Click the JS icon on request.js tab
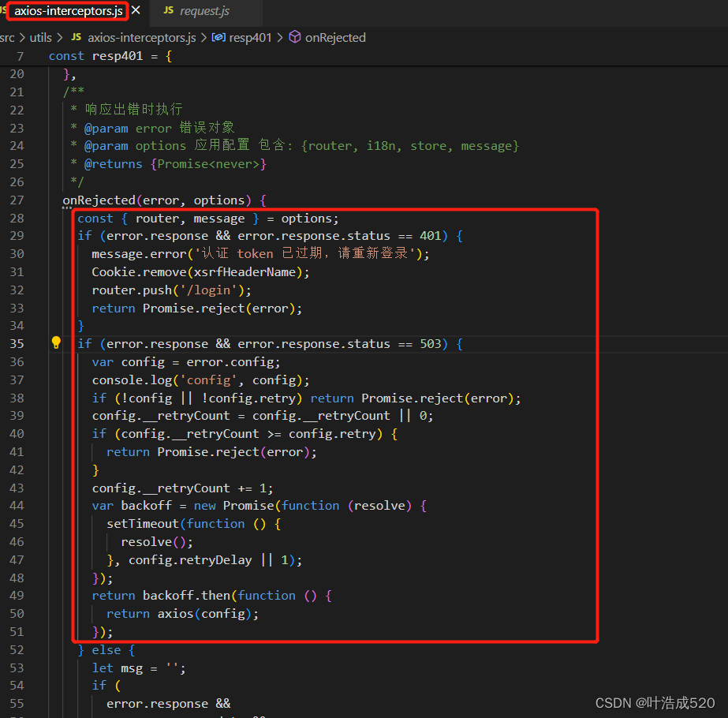728x718 pixels. pyautogui.click(x=168, y=10)
